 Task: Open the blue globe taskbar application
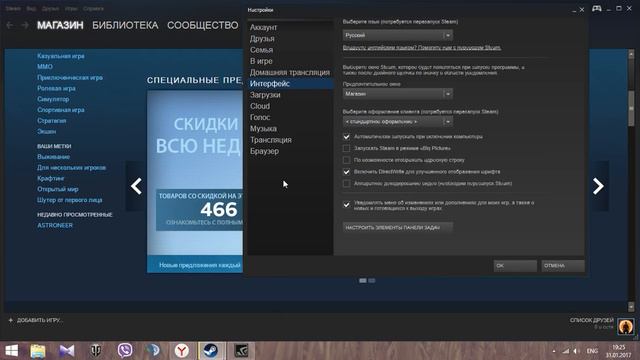pos(153,351)
